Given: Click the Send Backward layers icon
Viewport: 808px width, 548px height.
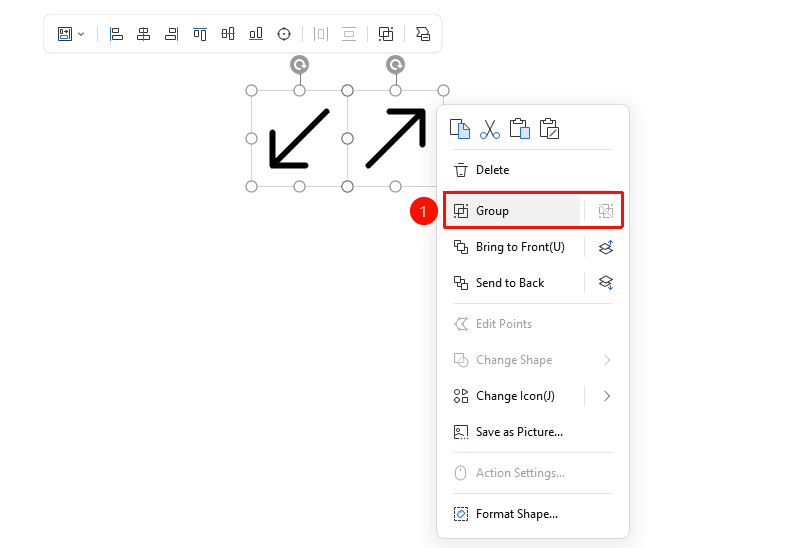Looking at the screenshot, I should (x=606, y=283).
